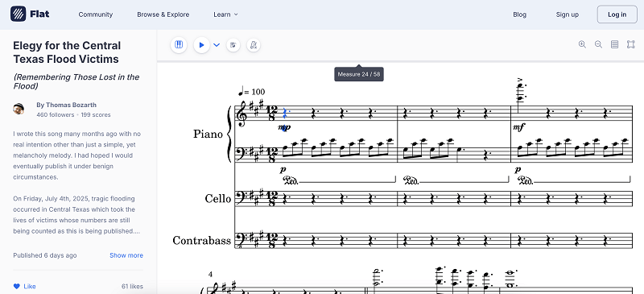This screenshot has height=294, width=644.
Task: Open the Community menu
Action: (95, 14)
